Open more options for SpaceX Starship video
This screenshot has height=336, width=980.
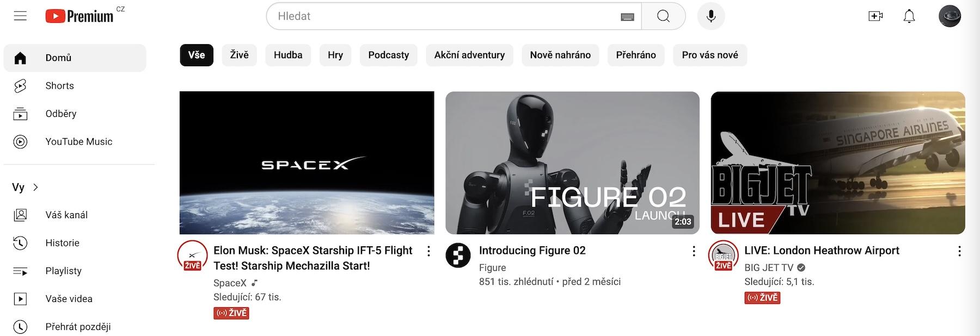(x=428, y=251)
